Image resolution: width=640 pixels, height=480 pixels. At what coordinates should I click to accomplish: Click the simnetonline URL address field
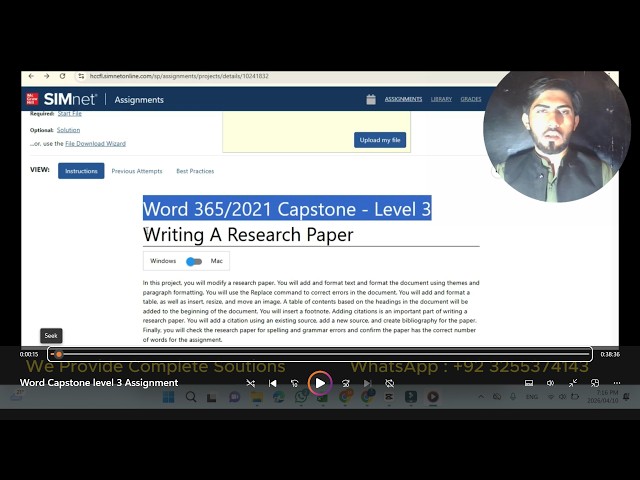(x=179, y=76)
